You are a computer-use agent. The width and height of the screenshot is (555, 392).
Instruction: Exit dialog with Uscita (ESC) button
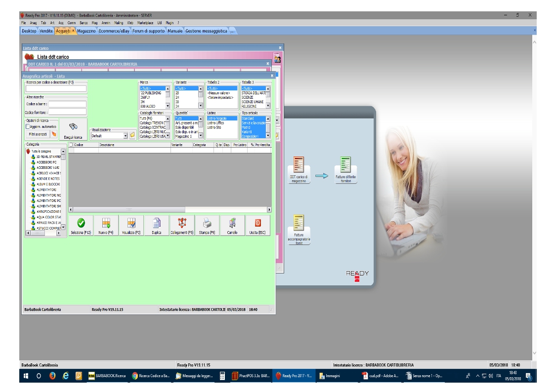click(x=257, y=226)
